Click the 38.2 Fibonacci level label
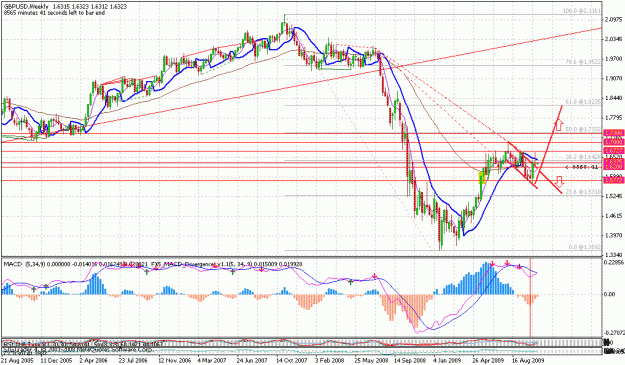This screenshot has height=365, width=625. coord(583,157)
